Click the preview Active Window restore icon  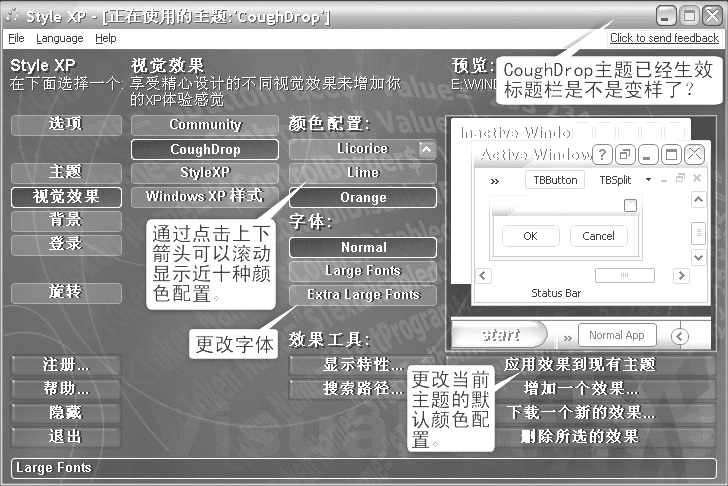click(x=625, y=154)
